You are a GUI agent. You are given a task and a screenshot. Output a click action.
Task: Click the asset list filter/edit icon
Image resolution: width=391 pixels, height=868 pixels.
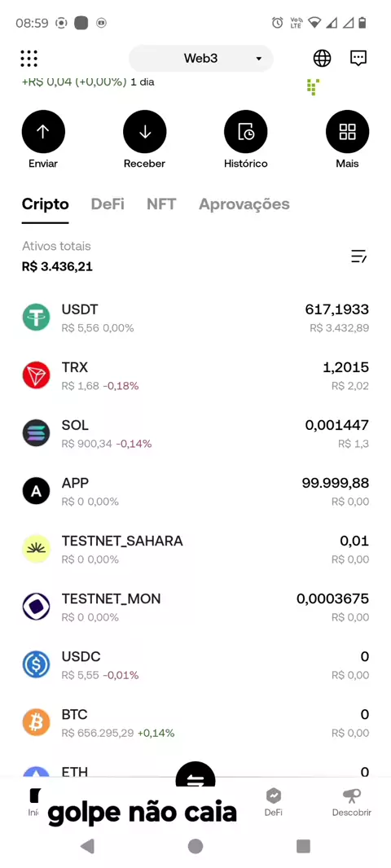[x=359, y=256]
